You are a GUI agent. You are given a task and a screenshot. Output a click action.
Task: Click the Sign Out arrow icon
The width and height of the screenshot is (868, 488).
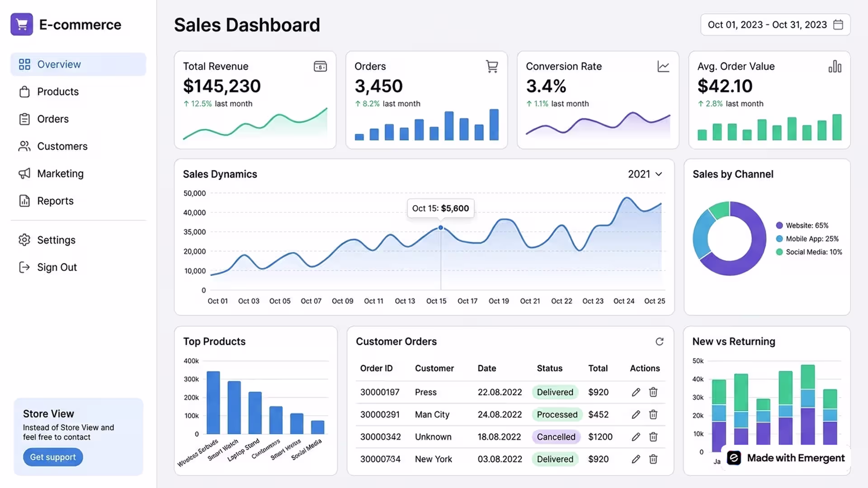(24, 267)
